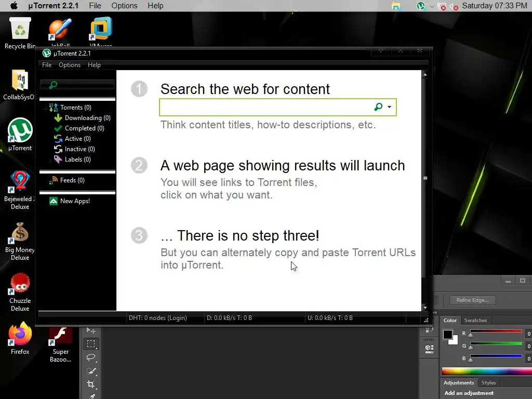The image size is (532, 399).
Task: Click the sidebar search field in µTorrent
Action: pos(77,85)
